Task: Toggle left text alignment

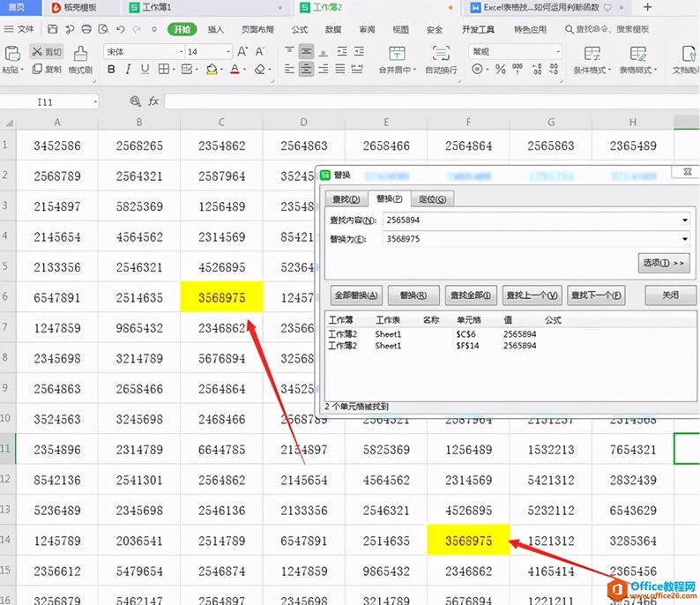Action: point(289,69)
